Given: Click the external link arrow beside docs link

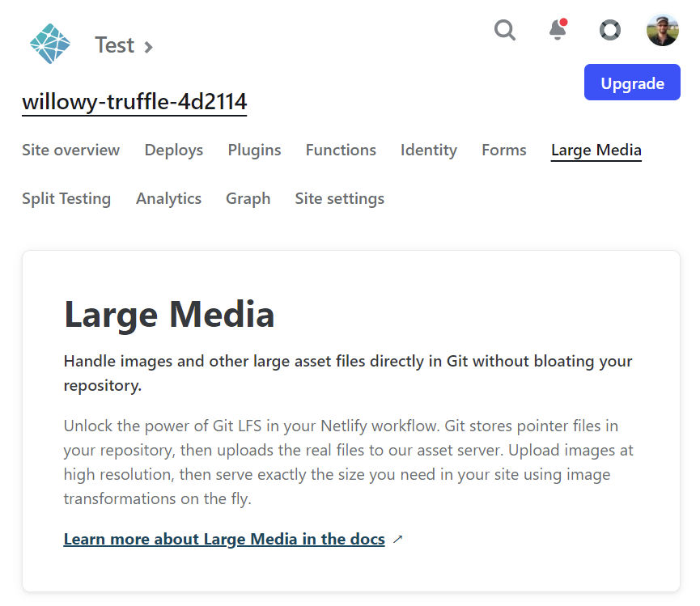Looking at the screenshot, I should click(x=398, y=539).
